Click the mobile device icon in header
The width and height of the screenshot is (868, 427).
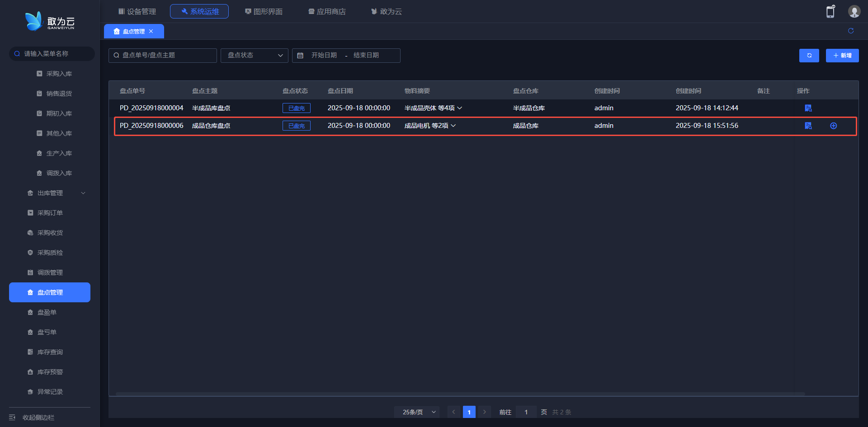(830, 11)
